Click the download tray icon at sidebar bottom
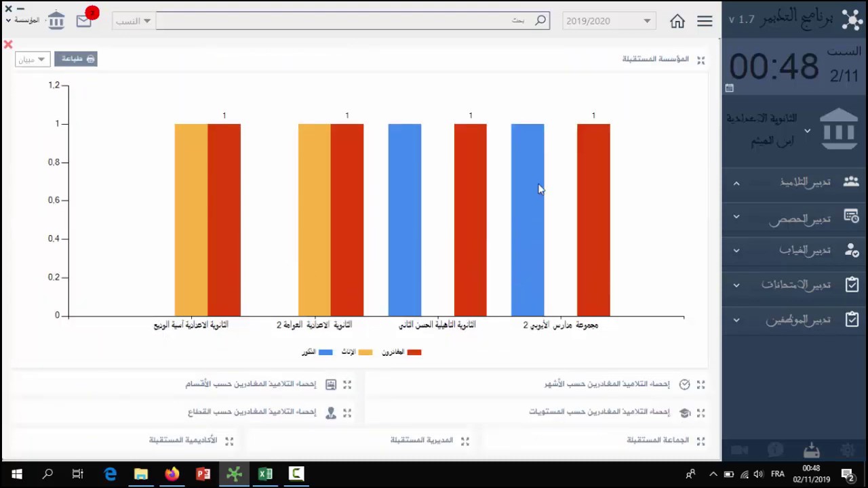The image size is (868, 488). pyautogui.click(x=812, y=450)
